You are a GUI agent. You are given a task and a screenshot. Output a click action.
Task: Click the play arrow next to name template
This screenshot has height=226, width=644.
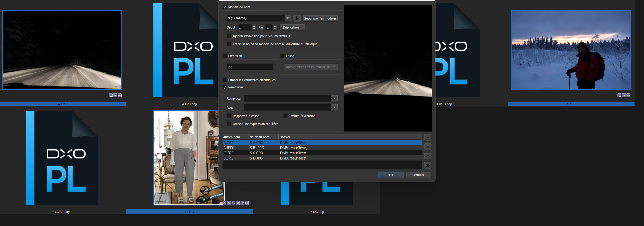point(297,18)
